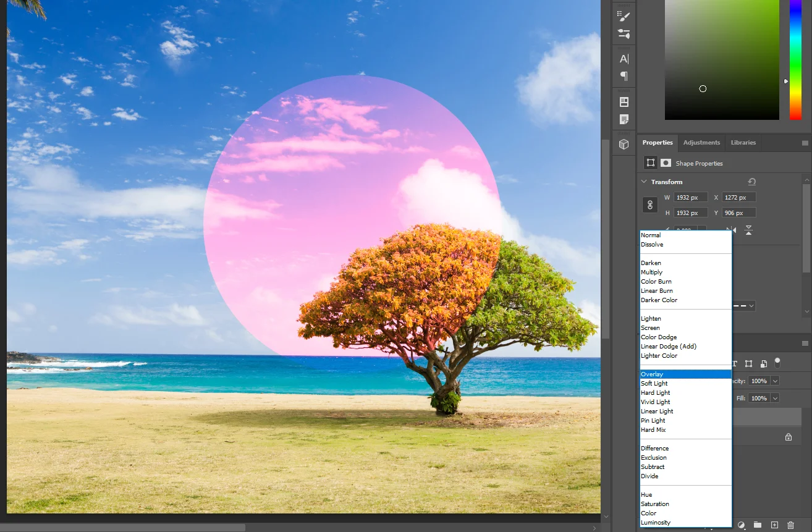Choose Soft Light blend mode
This screenshot has height=532, width=812.
click(x=654, y=384)
